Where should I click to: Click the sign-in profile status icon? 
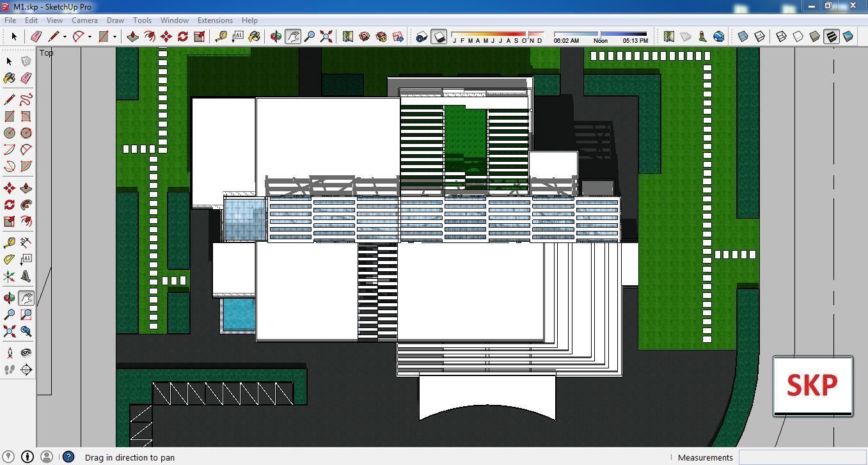pyautogui.click(x=47, y=457)
